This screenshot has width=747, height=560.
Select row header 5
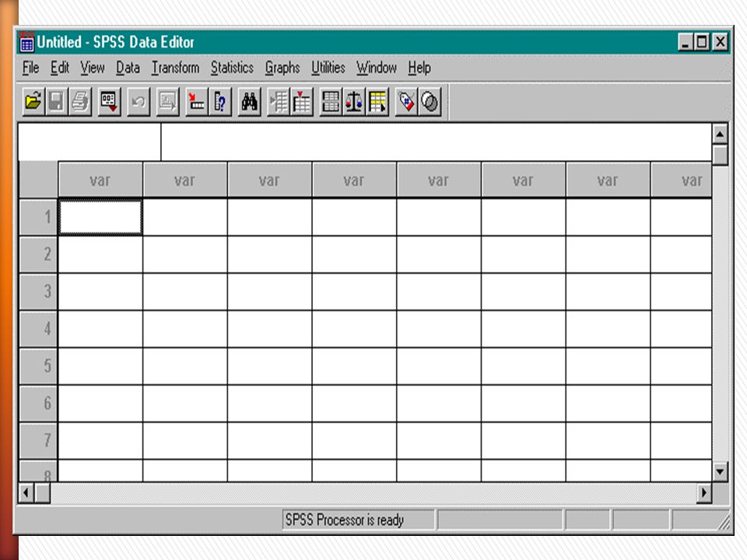39,366
